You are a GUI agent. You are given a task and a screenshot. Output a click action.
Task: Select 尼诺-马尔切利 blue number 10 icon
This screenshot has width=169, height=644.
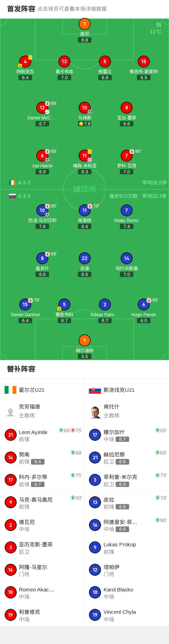[x=42, y=210]
